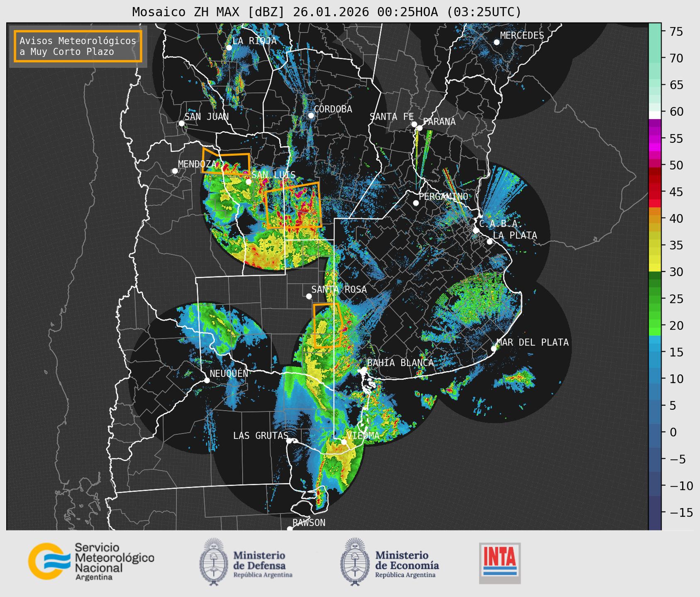Viewport: 700px width, 597px height.
Task: Select the Mercedes city marker dot
Action: [x=497, y=42]
